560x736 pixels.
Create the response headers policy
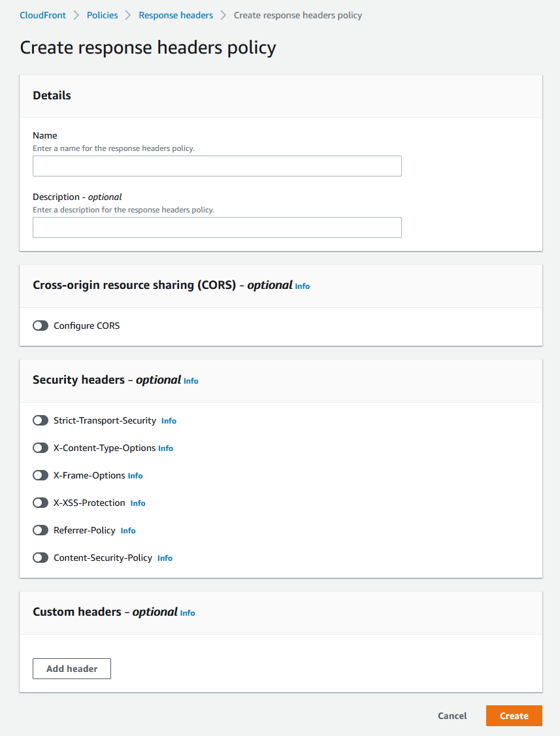pyautogui.click(x=514, y=716)
